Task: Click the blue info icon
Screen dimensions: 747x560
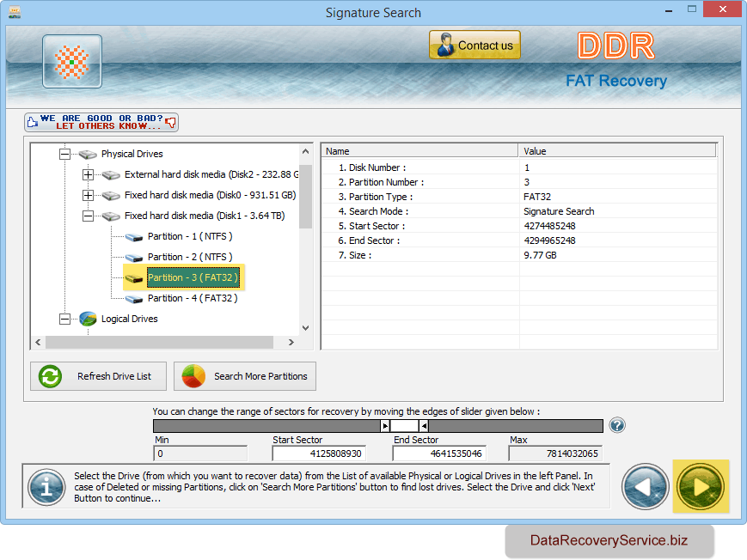Action: pos(46,487)
